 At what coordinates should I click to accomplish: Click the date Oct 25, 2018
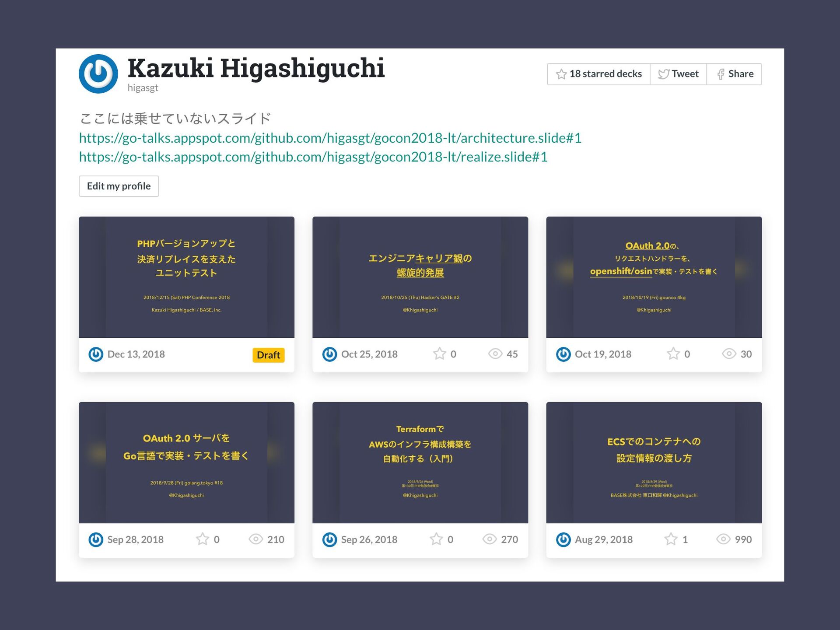point(369,354)
